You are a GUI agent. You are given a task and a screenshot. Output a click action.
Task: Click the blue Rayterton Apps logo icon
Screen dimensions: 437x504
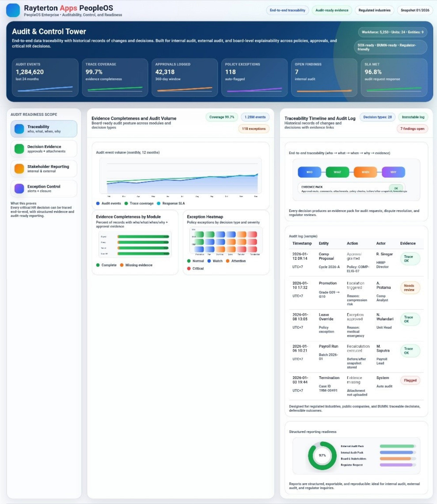(x=13, y=10)
